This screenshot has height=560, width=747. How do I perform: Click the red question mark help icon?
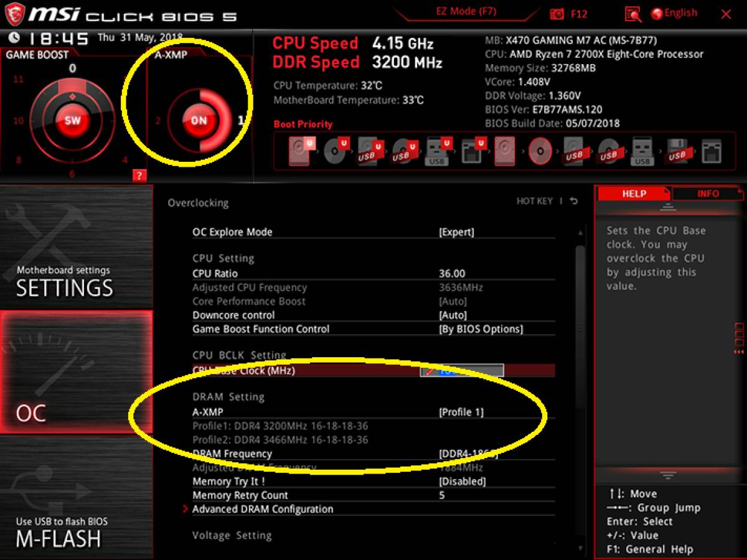pos(139,175)
